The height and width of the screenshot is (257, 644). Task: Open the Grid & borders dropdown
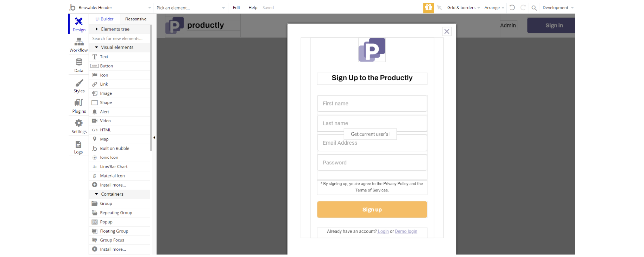coord(463,8)
